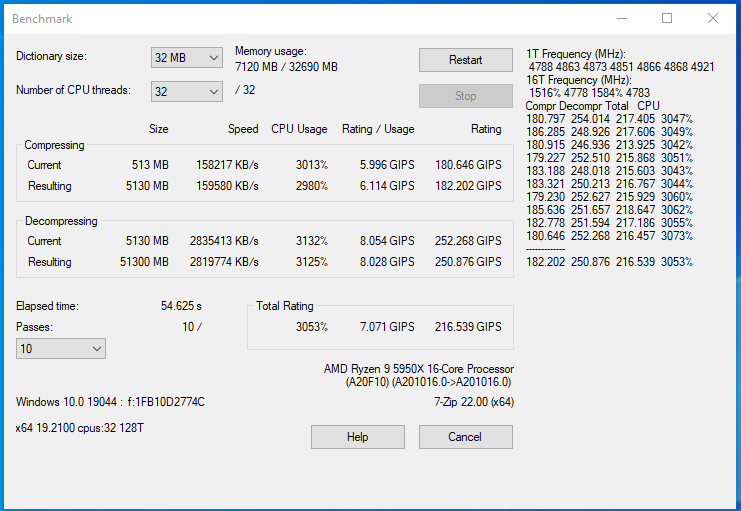
Task: Open Help for the benchmark
Action: [x=358, y=437]
